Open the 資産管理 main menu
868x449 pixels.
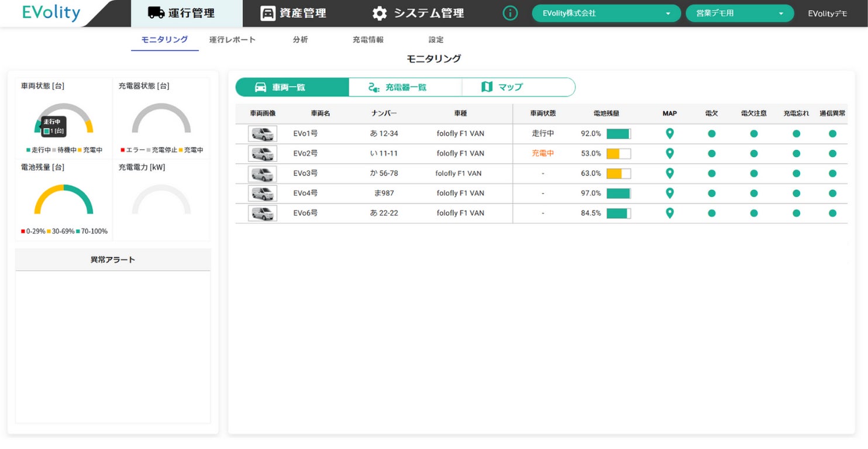click(293, 13)
